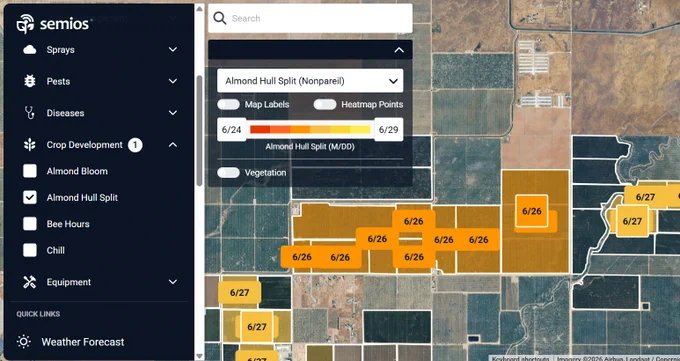Click the Equipment tools icon
Screen dimensions: 680x361
click(x=29, y=282)
